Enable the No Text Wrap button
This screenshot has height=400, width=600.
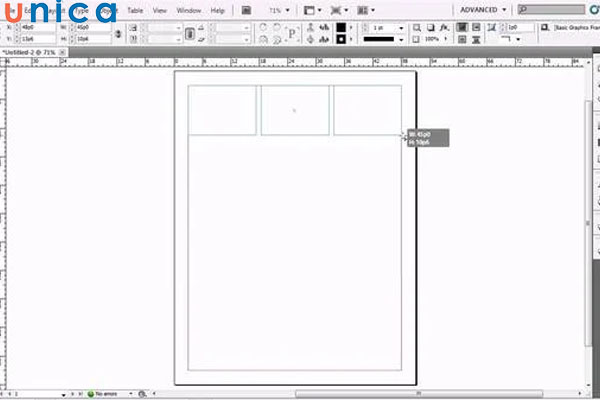pyautogui.click(x=462, y=28)
